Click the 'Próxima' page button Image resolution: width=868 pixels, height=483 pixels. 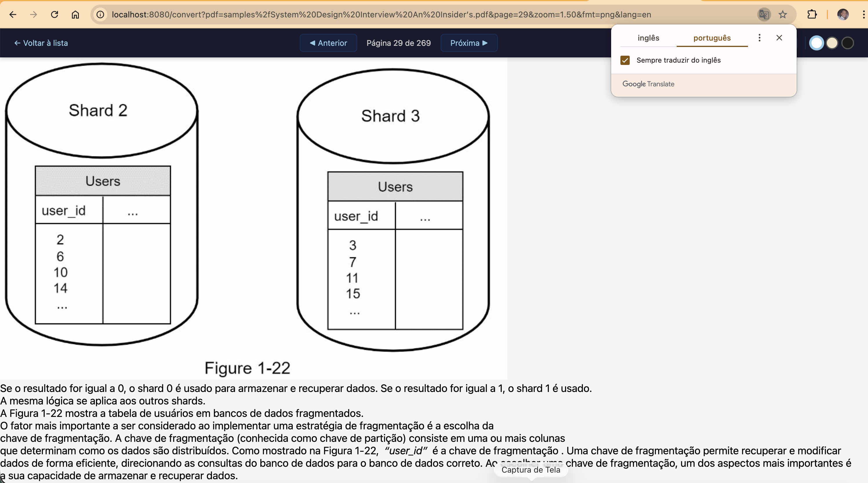coord(469,43)
